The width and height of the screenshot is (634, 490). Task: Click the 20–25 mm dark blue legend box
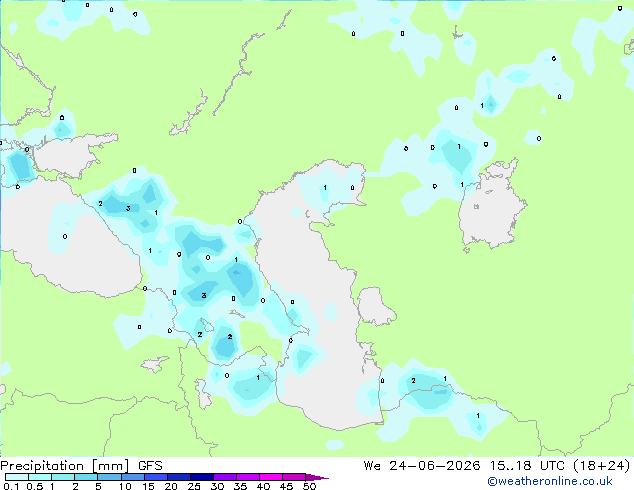[179, 477]
